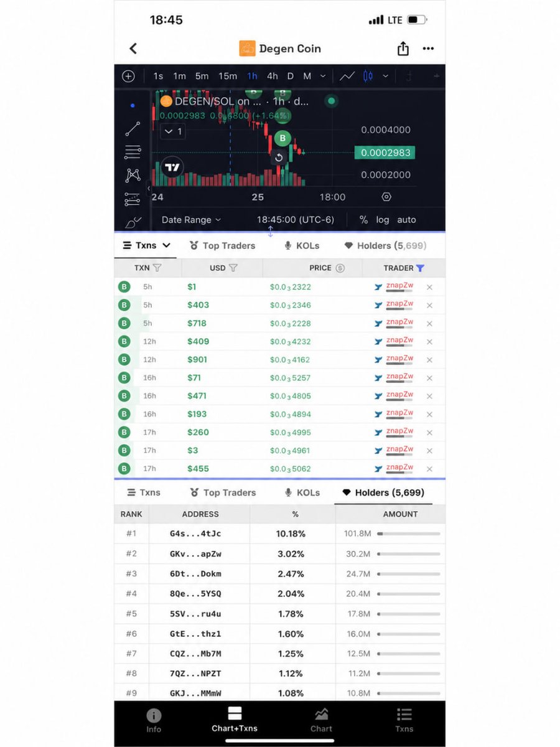Open the upper KOLs tab

[302, 245]
